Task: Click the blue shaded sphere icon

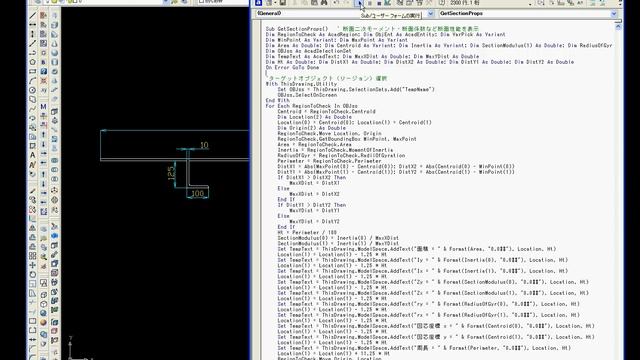Action: [43, 313]
